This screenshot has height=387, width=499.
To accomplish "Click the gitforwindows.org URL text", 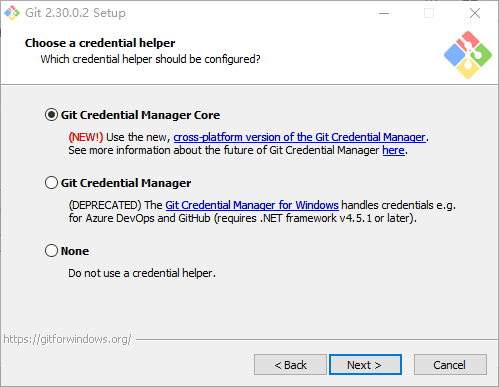I will (x=68, y=339).
